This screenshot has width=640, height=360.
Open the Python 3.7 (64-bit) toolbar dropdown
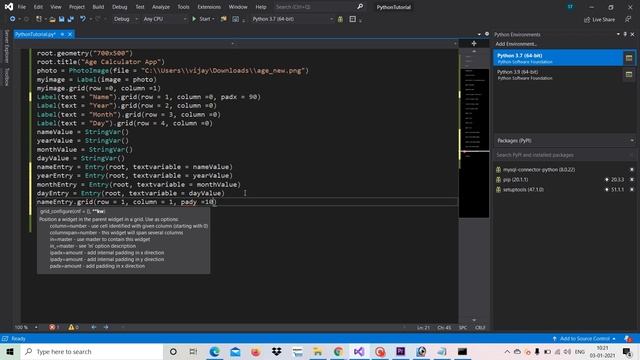pyautogui.click(x=292, y=19)
